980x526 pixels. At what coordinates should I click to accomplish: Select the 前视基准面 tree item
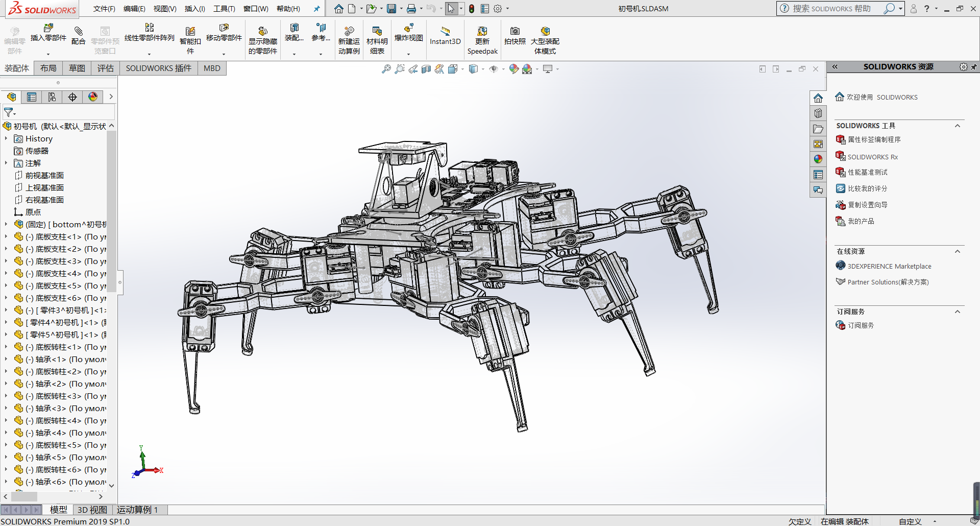coord(44,175)
